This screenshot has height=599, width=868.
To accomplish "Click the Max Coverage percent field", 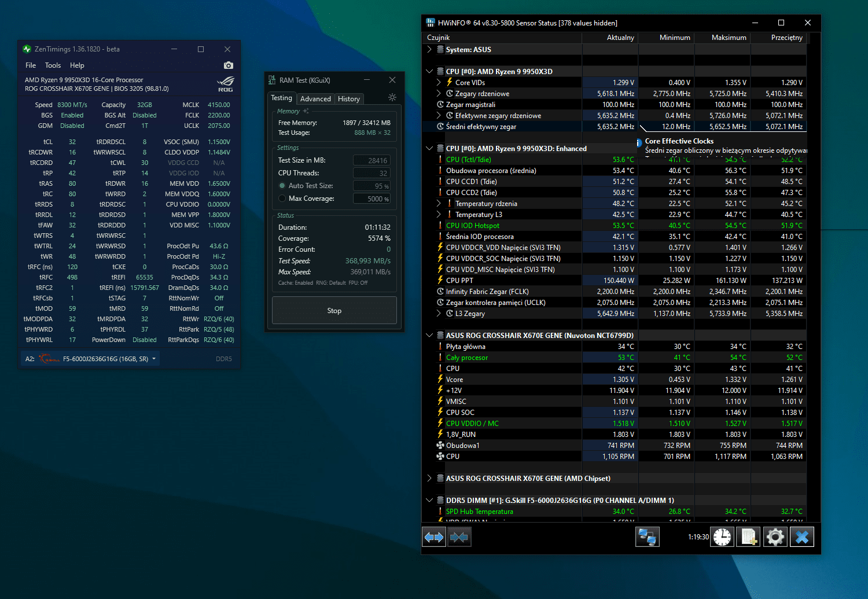I will [x=372, y=199].
